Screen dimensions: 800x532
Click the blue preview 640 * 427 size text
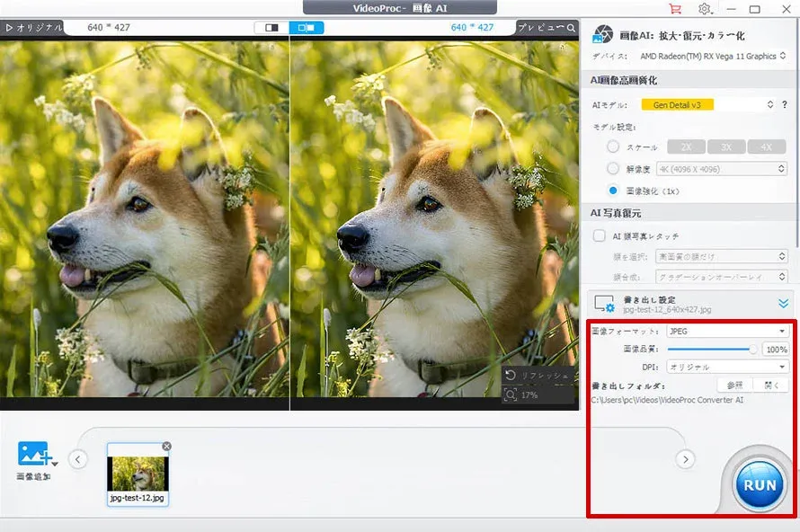(x=472, y=28)
